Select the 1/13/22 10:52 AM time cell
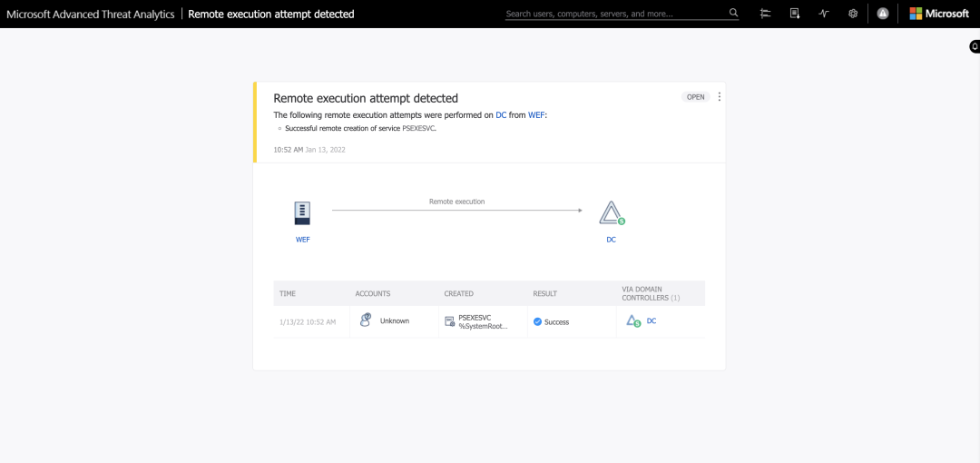This screenshot has height=463, width=980. [x=308, y=322]
